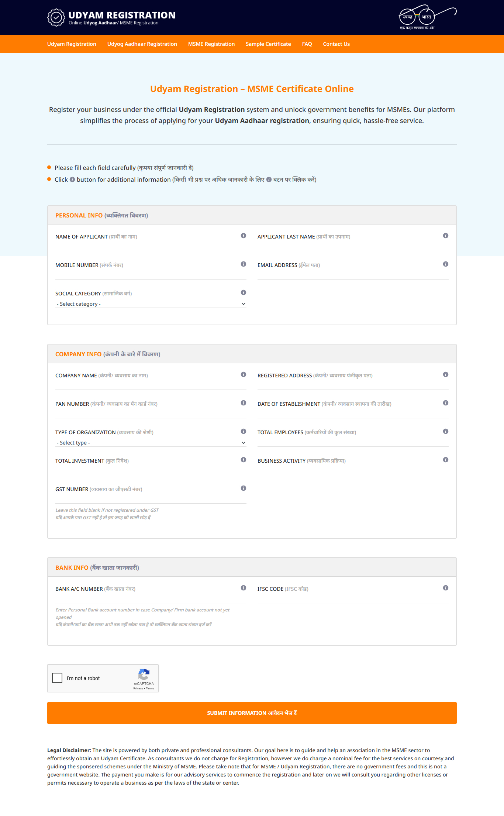Image resolution: width=504 pixels, height=816 pixels.
Task: Check the I'm not a robot box
Action: click(57, 678)
